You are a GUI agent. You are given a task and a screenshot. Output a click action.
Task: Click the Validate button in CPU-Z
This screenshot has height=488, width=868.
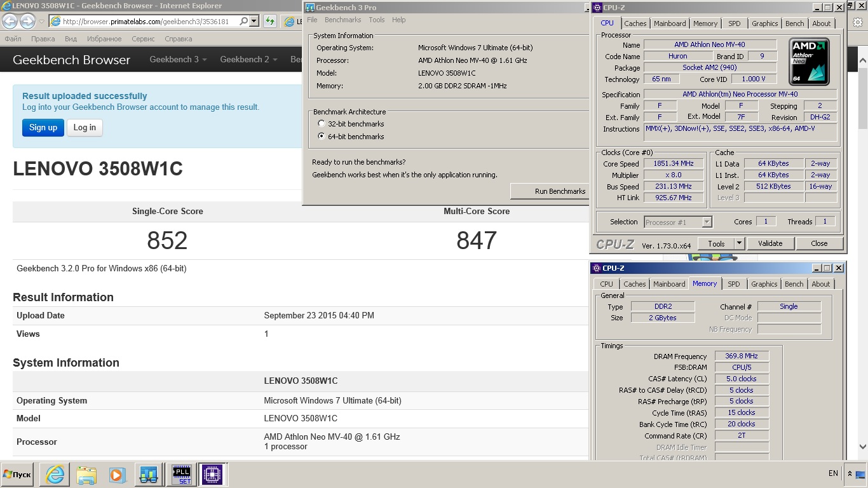[770, 243]
